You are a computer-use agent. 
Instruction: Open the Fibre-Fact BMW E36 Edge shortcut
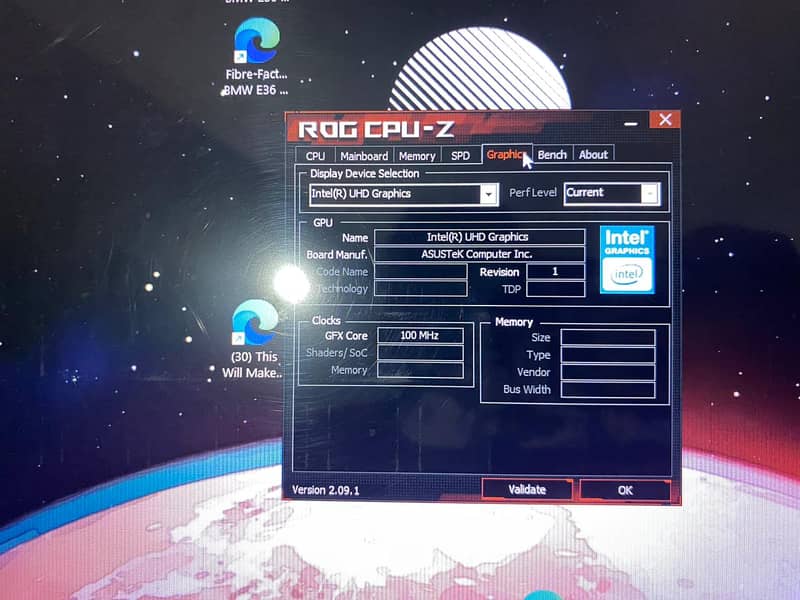tap(255, 47)
